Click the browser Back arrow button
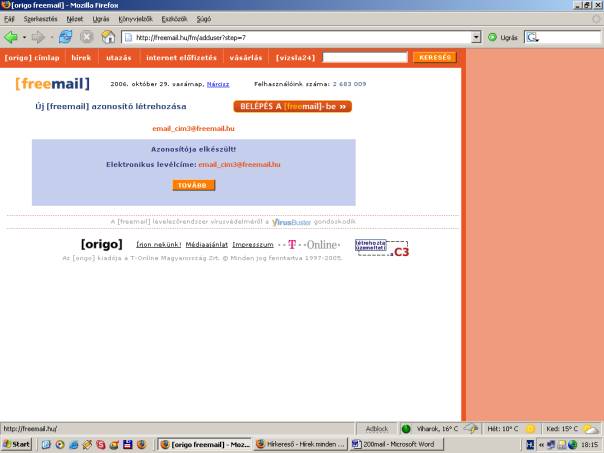The height and width of the screenshot is (453, 604). click(11, 37)
